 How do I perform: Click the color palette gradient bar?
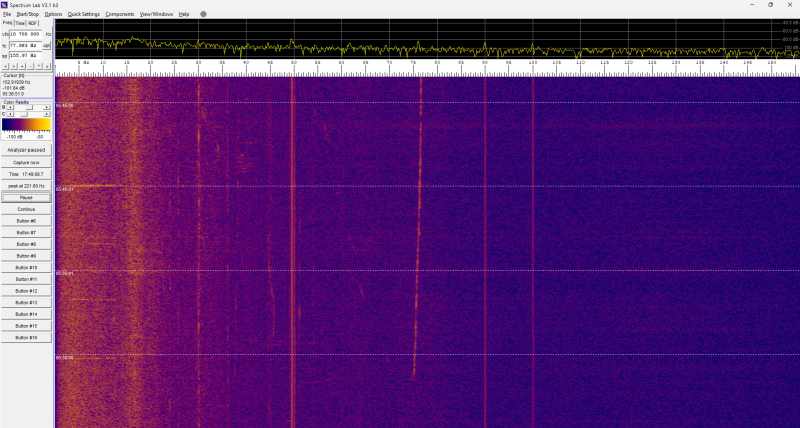(26, 124)
